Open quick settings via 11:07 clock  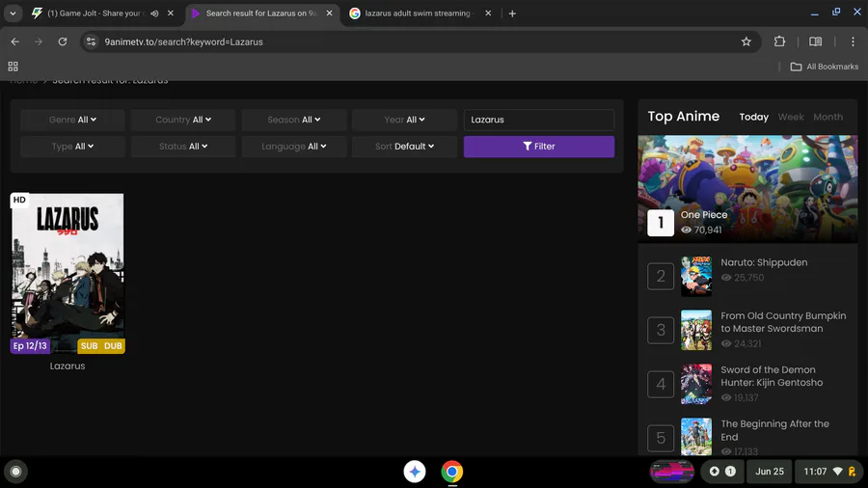[829, 472]
